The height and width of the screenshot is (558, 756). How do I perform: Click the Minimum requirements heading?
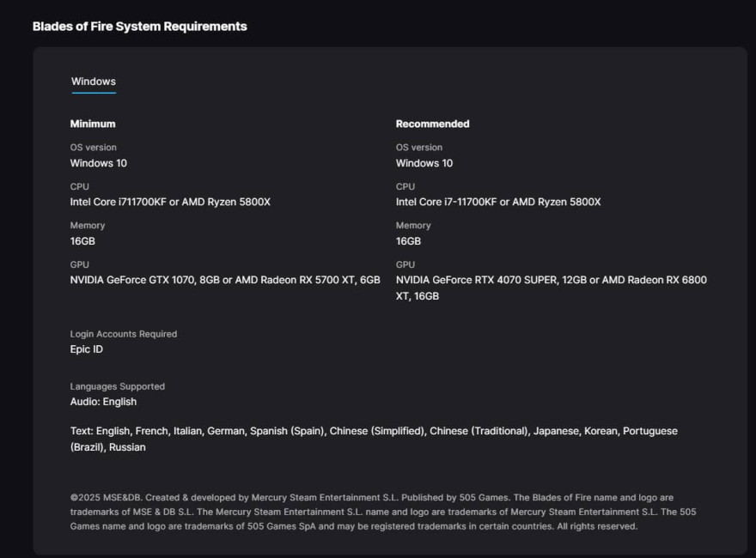pos(93,124)
